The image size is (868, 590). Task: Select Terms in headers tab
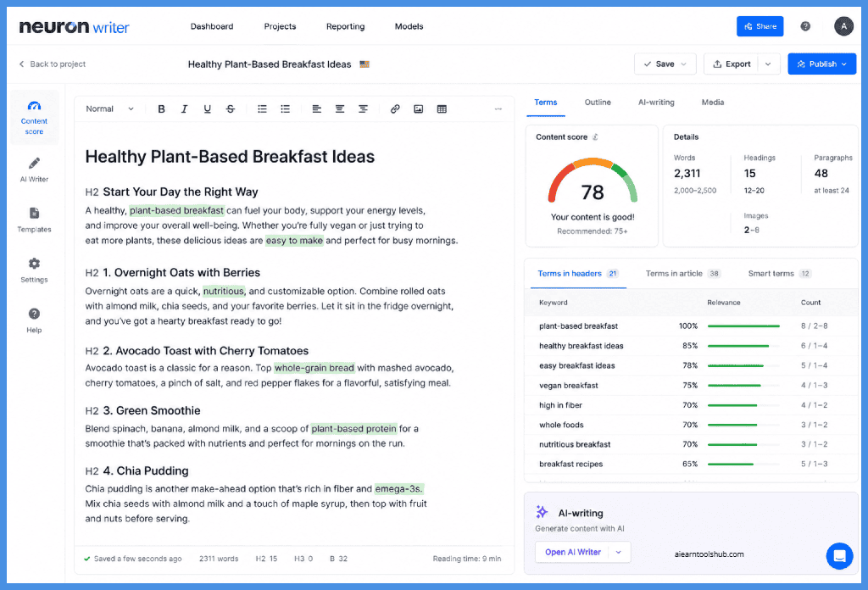tap(578, 274)
